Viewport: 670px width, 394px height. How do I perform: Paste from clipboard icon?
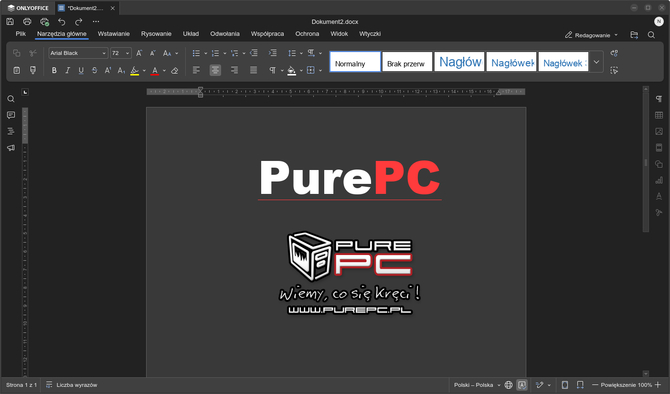coord(17,70)
